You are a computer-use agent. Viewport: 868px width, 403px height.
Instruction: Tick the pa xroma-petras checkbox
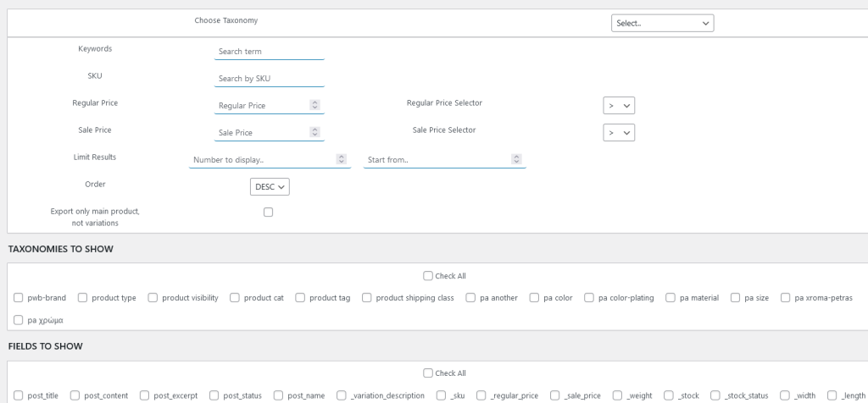[x=786, y=298]
